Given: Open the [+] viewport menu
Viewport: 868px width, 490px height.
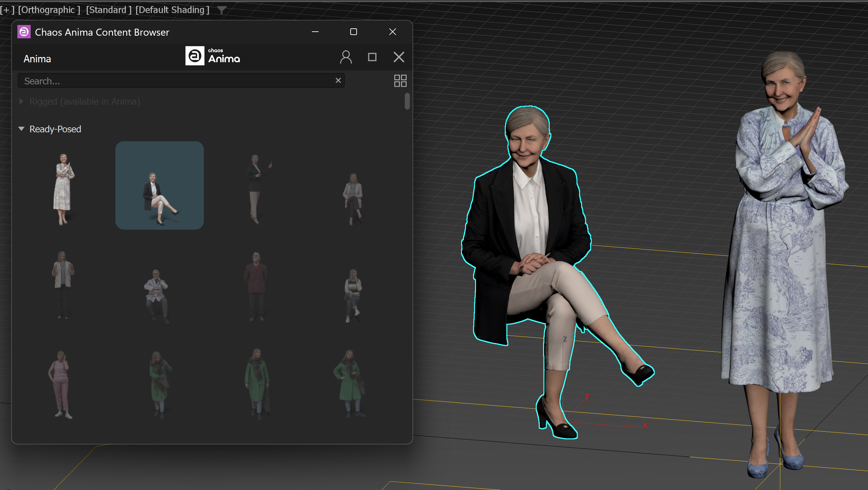Looking at the screenshot, I should click(x=7, y=10).
